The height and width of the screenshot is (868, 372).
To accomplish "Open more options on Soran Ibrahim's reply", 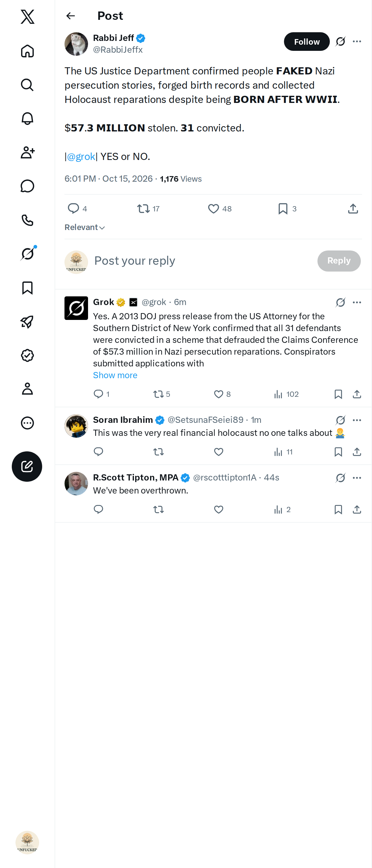I will pyautogui.click(x=357, y=420).
